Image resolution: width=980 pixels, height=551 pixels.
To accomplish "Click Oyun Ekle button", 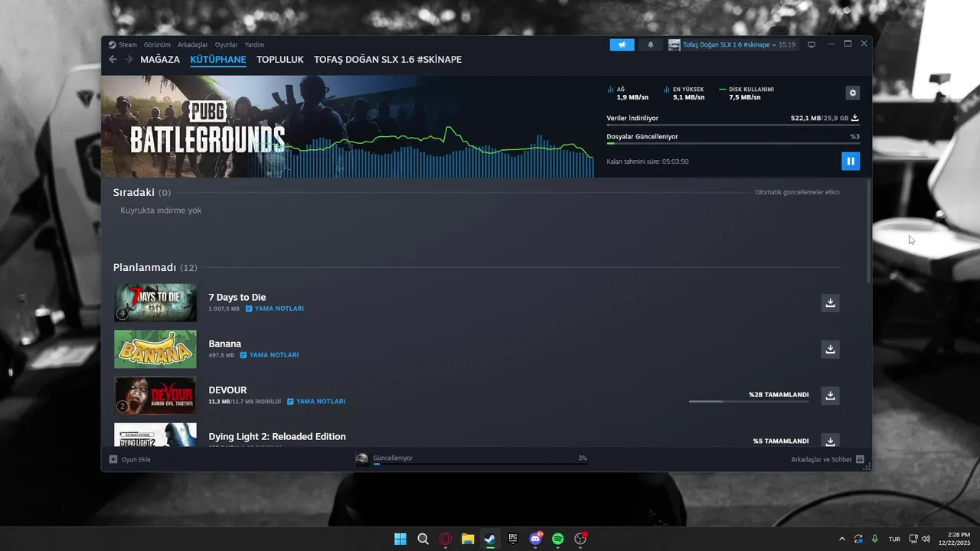I will [129, 459].
